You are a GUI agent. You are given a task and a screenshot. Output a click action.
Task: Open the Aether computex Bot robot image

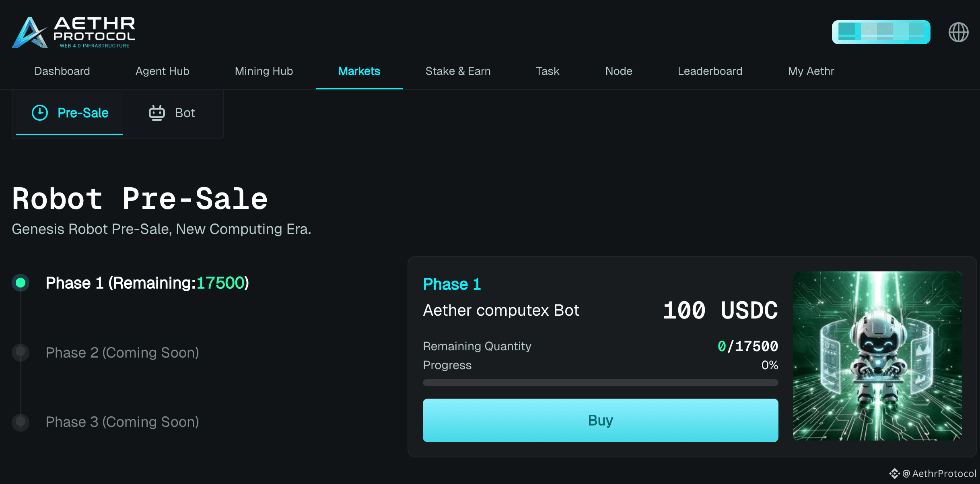click(877, 356)
